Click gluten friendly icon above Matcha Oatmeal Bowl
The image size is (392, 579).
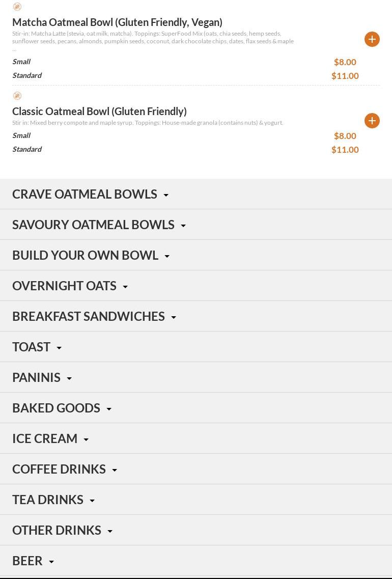tap(17, 7)
